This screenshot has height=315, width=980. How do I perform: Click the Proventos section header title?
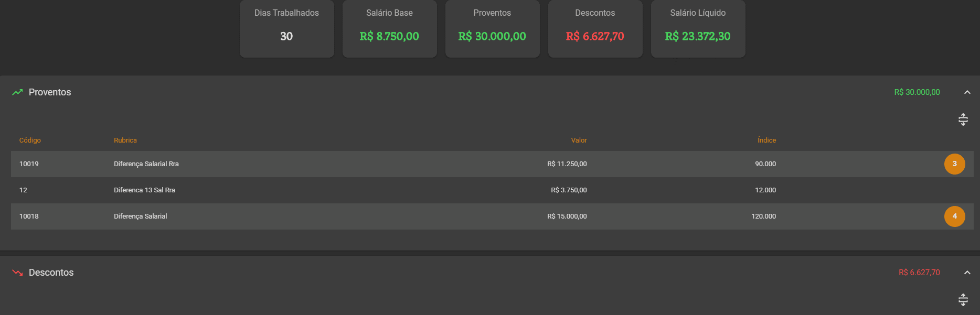click(50, 92)
